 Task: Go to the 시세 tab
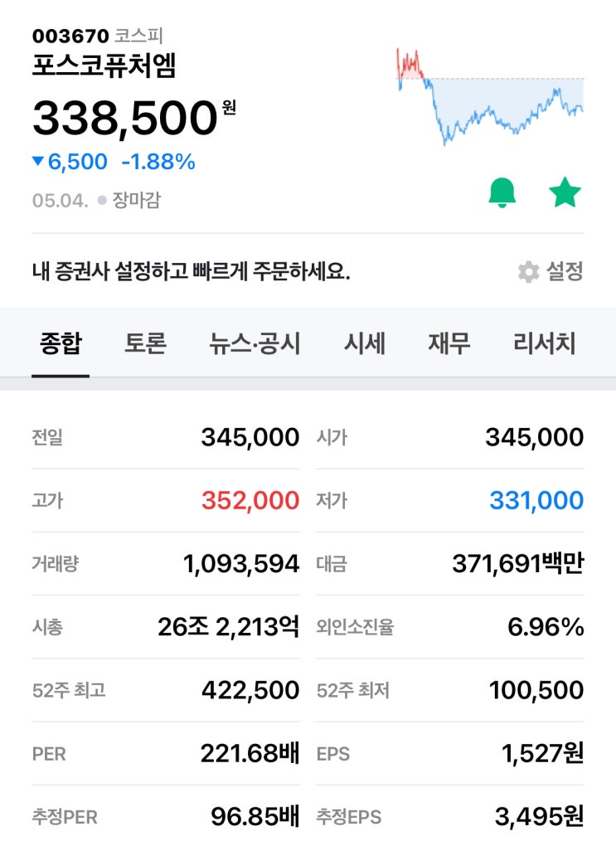[x=365, y=343]
